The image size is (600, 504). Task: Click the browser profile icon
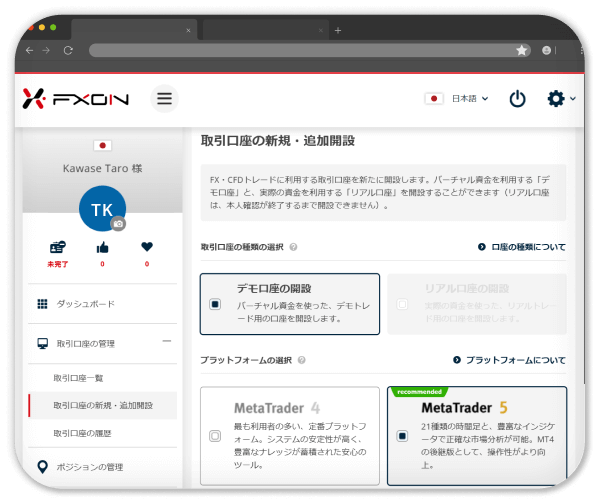546,50
